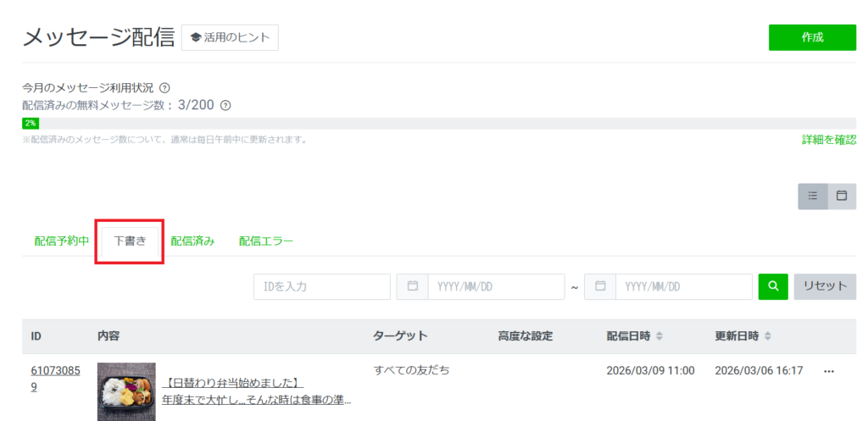Image resolution: width=868 pixels, height=421 pixels.
Task: Open the 詳細を確認 link
Action: click(828, 140)
